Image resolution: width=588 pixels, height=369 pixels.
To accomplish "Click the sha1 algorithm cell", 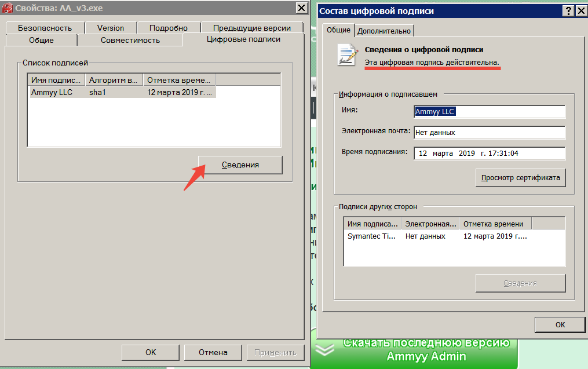I will pos(97,92).
